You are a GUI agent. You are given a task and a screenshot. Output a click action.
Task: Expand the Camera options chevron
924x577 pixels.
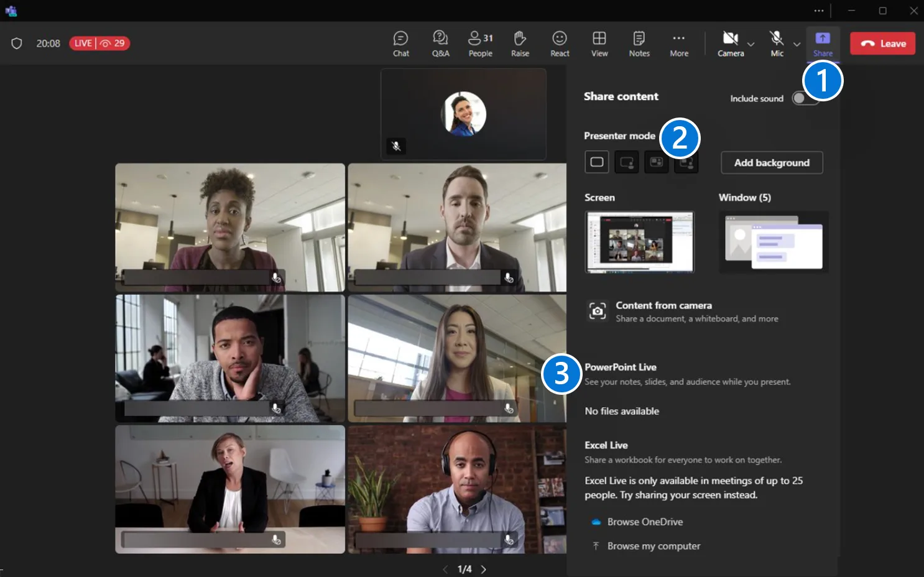(x=751, y=44)
